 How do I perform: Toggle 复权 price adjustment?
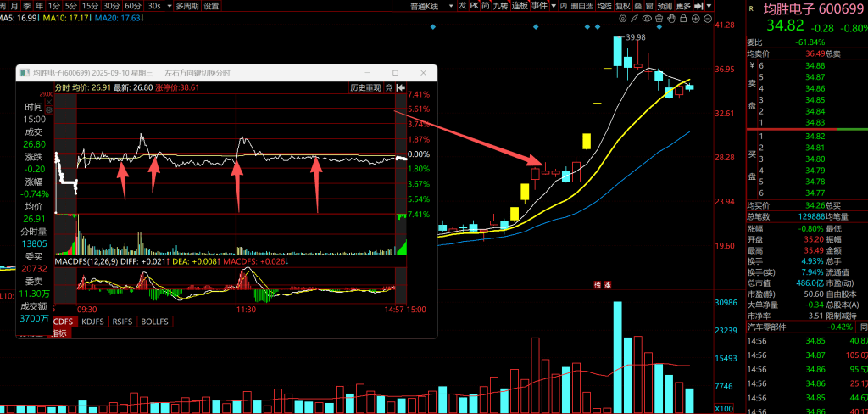tap(622, 5)
